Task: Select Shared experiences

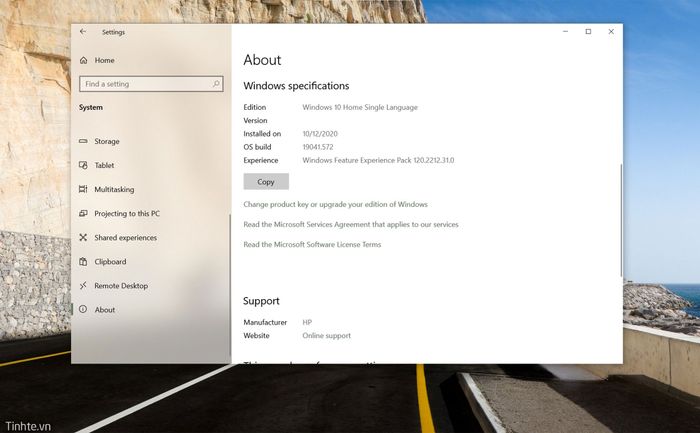Action: (150, 237)
